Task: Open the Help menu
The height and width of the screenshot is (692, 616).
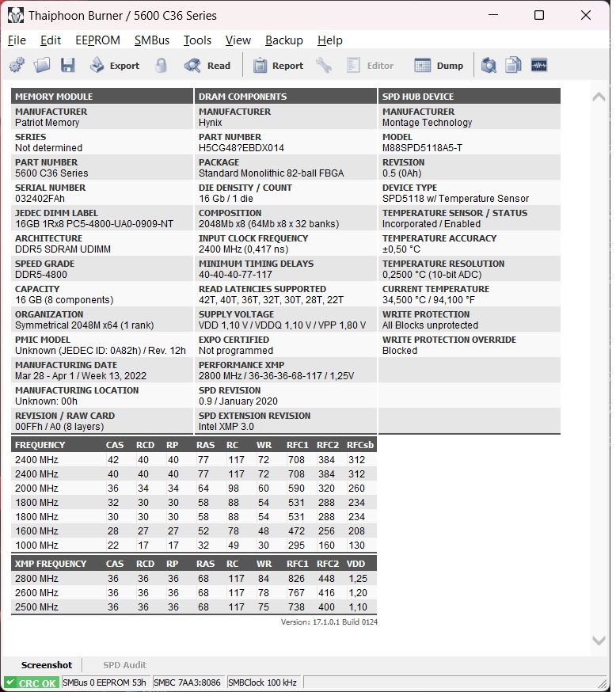Action: tap(329, 40)
